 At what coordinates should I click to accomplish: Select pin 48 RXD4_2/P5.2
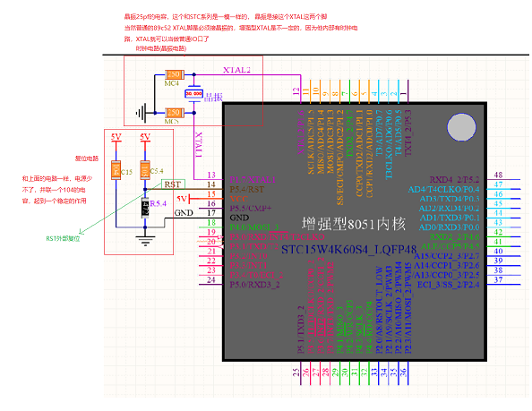[454, 180]
